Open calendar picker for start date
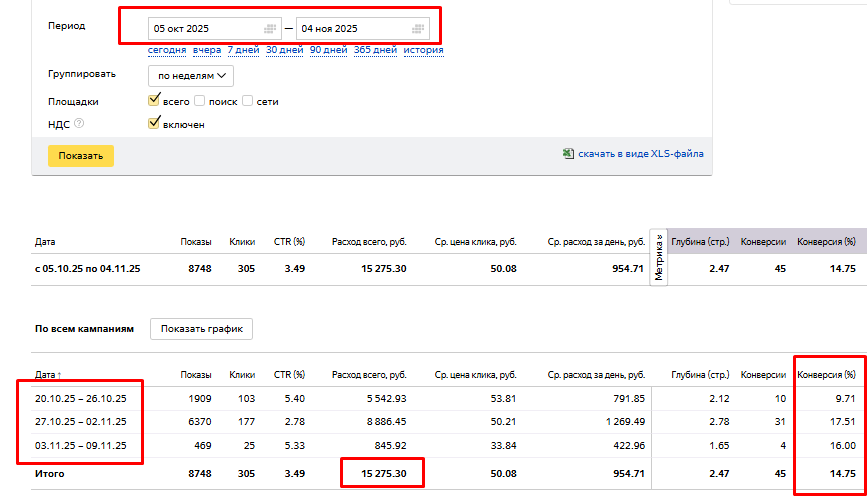This screenshot has width=867, height=503. click(270, 29)
